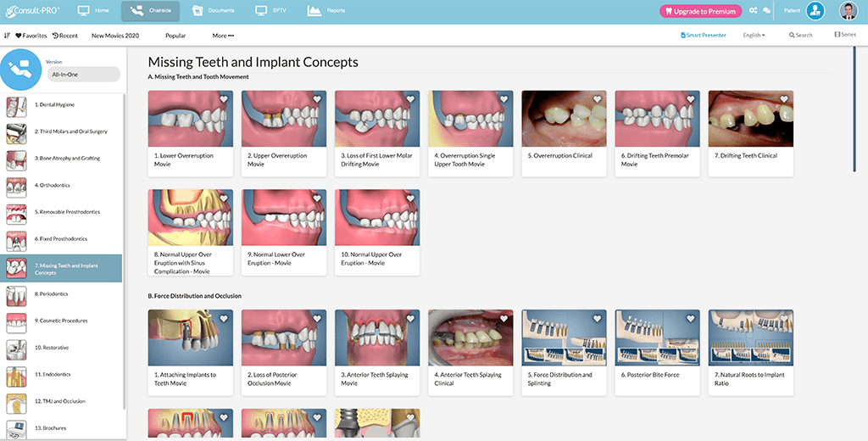Click the Upgrade to Premium button
868x441 pixels.
click(x=700, y=11)
